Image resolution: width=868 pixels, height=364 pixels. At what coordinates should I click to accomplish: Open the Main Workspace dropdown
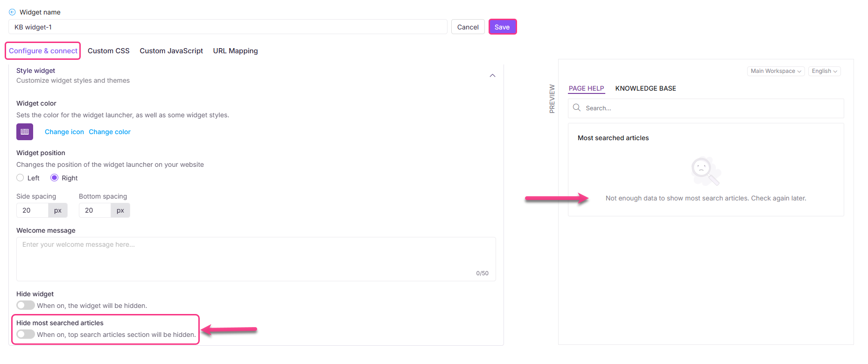click(776, 71)
